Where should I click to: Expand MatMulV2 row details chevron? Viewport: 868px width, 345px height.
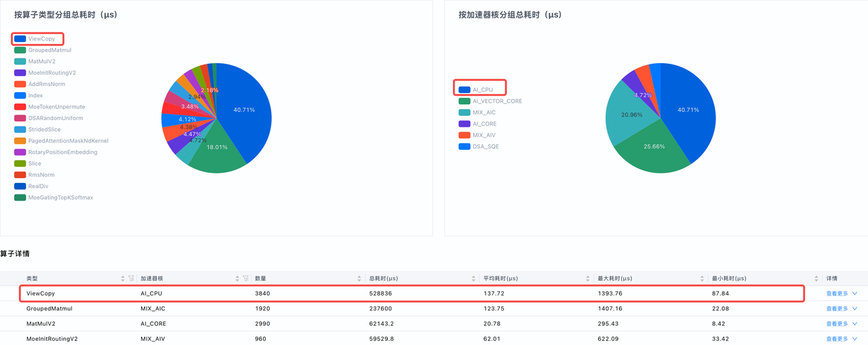[854, 324]
